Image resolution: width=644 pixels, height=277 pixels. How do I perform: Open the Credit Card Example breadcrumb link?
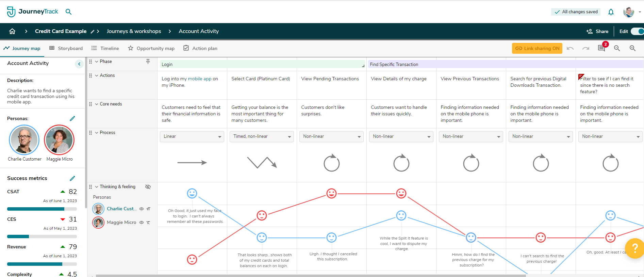coord(61,31)
